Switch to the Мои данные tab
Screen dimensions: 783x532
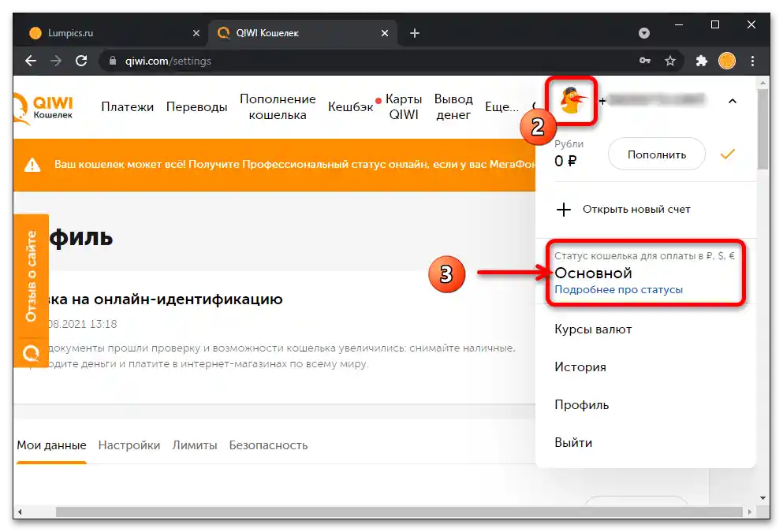51,445
